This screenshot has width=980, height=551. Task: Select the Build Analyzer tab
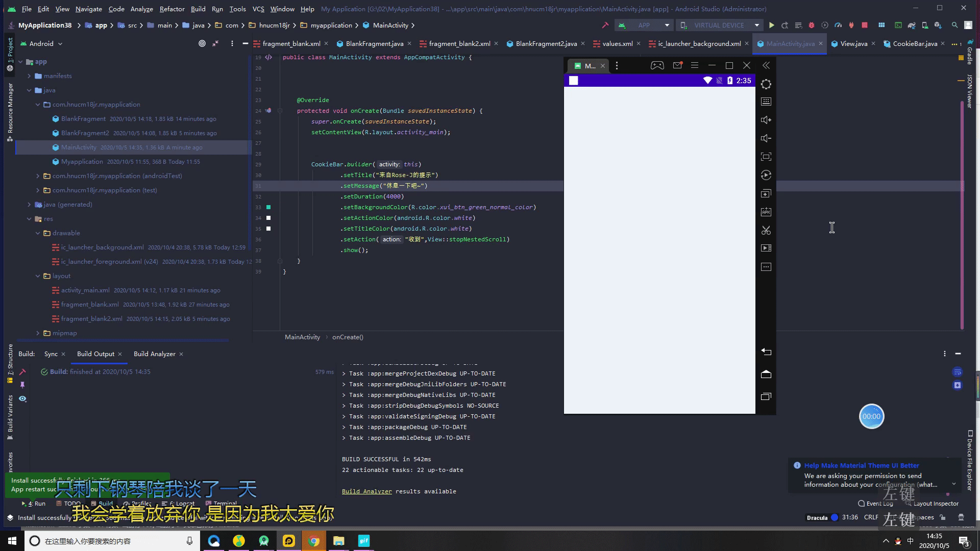coord(154,353)
